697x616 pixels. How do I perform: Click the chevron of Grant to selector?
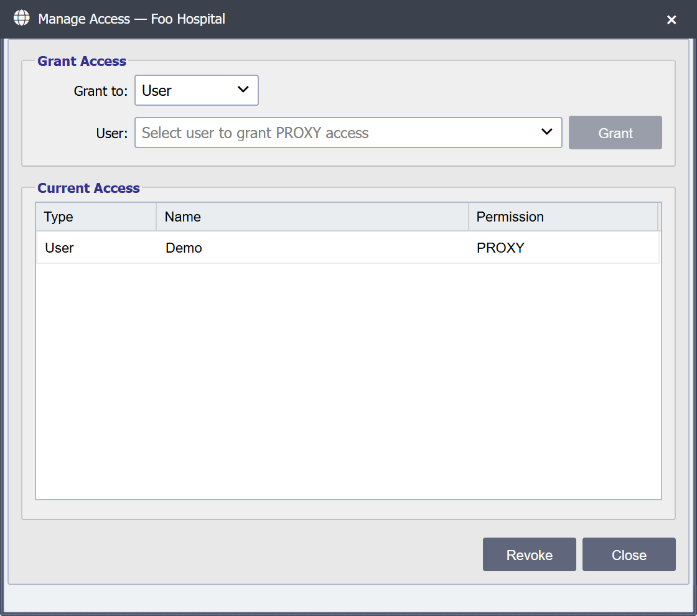(x=243, y=90)
